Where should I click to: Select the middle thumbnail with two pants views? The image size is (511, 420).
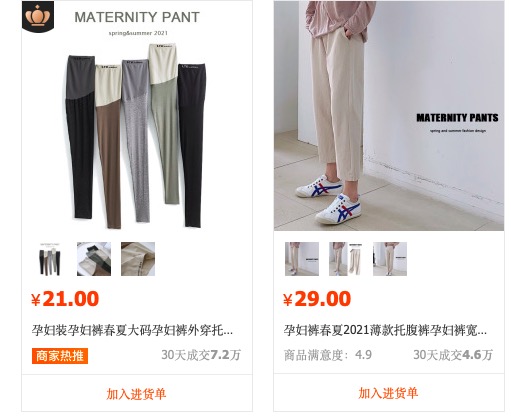[346, 259]
